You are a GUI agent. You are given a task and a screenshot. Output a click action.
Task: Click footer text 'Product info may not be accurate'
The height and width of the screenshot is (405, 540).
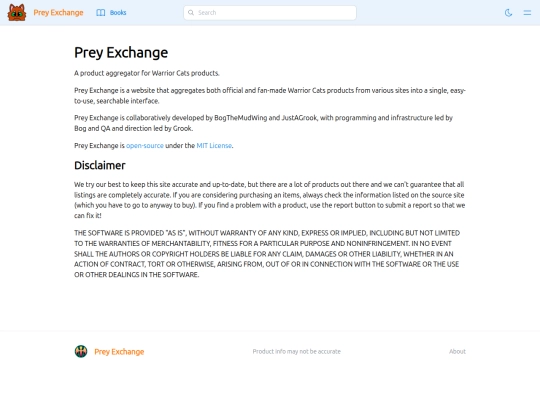(297, 351)
